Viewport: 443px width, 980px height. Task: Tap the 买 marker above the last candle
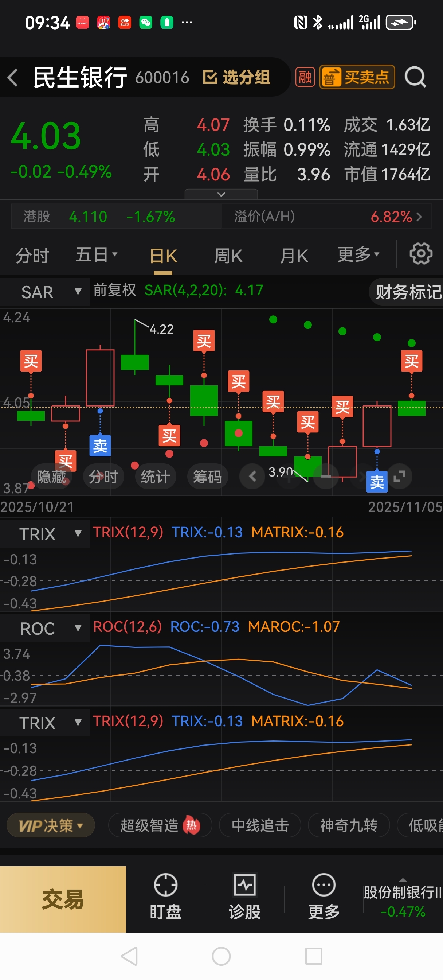pos(411,361)
